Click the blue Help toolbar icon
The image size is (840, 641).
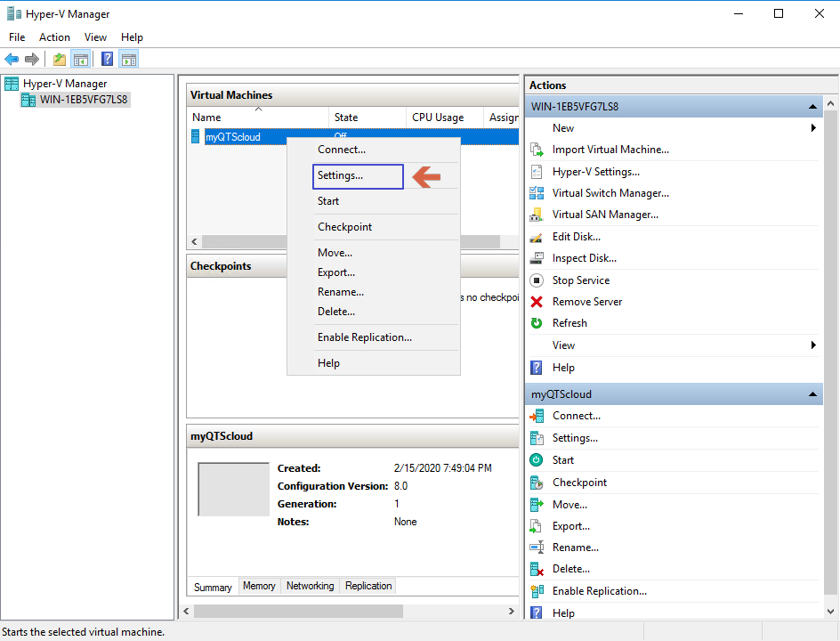pos(107,59)
